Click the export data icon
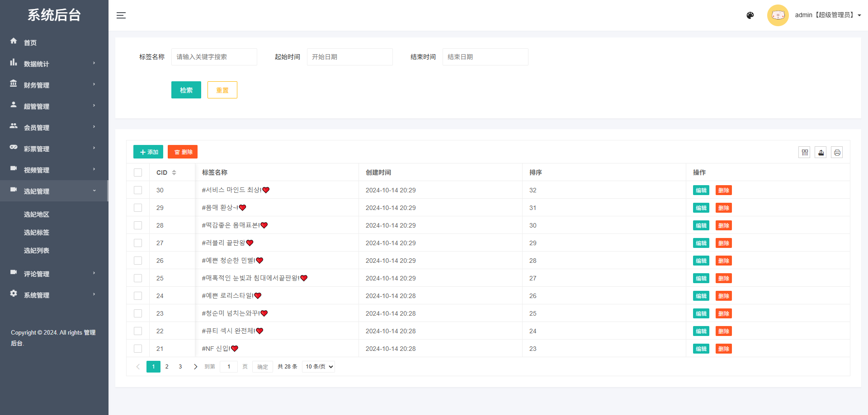 click(821, 152)
